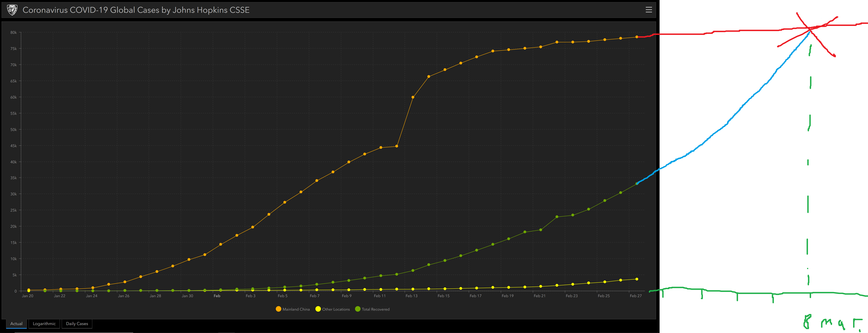Screen dimensions: 868x333
Task: Click the dashboard title text
Action: click(136, 10)
